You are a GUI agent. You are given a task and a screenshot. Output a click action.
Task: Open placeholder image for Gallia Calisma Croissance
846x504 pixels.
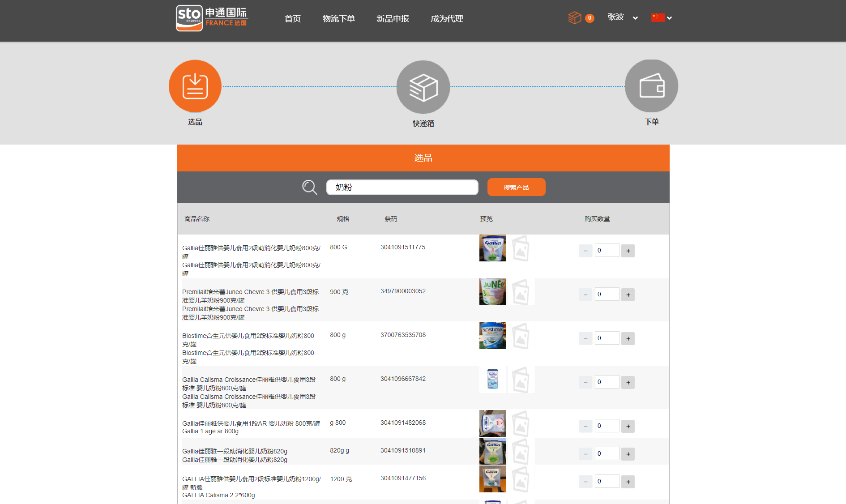521,380
